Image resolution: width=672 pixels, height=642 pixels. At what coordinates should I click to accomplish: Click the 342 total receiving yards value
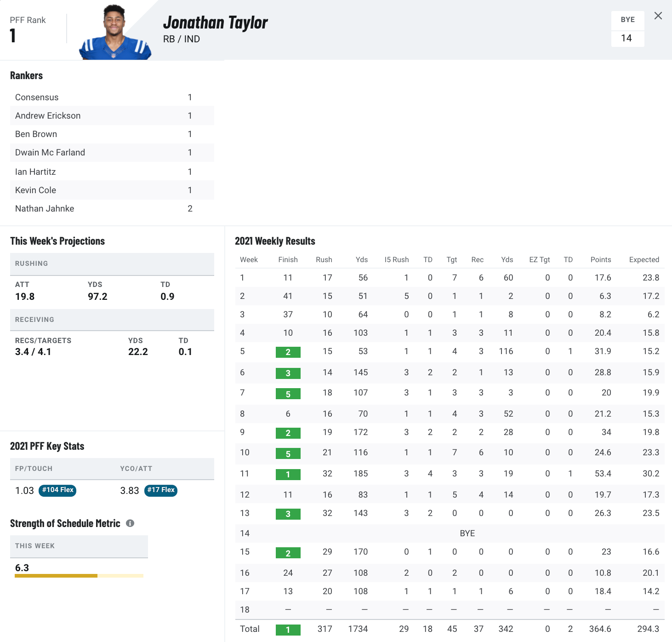(506, 629)
